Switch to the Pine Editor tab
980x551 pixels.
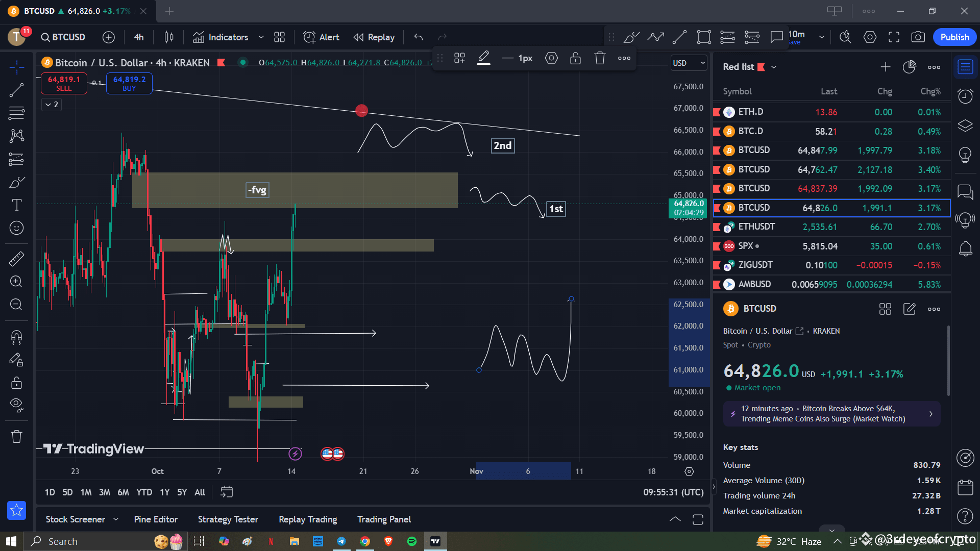coord(156,519)
